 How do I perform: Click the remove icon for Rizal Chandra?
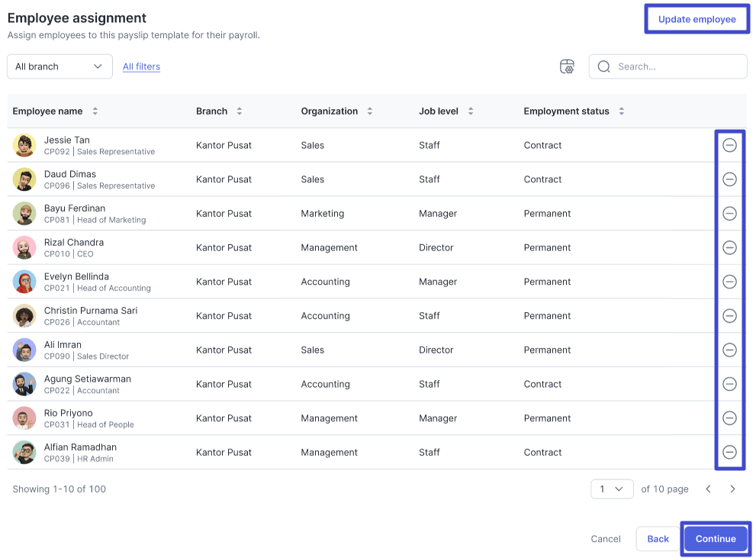[x=729, y=247]
